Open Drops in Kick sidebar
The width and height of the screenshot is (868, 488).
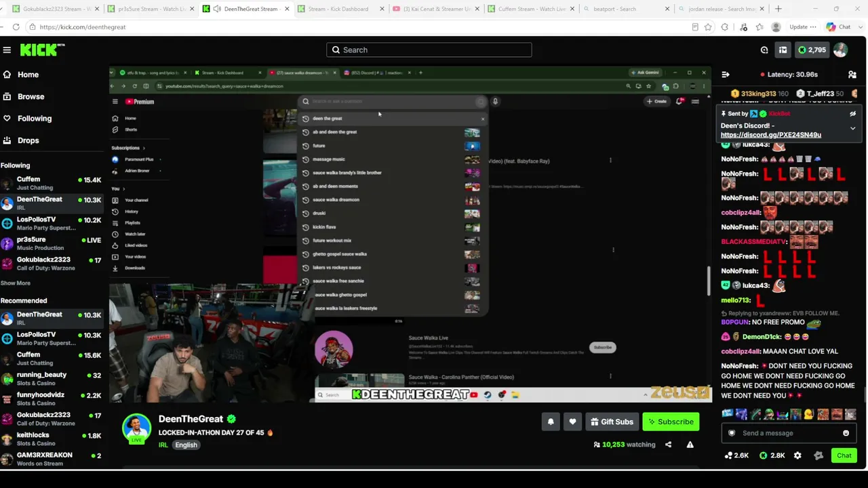21,140
